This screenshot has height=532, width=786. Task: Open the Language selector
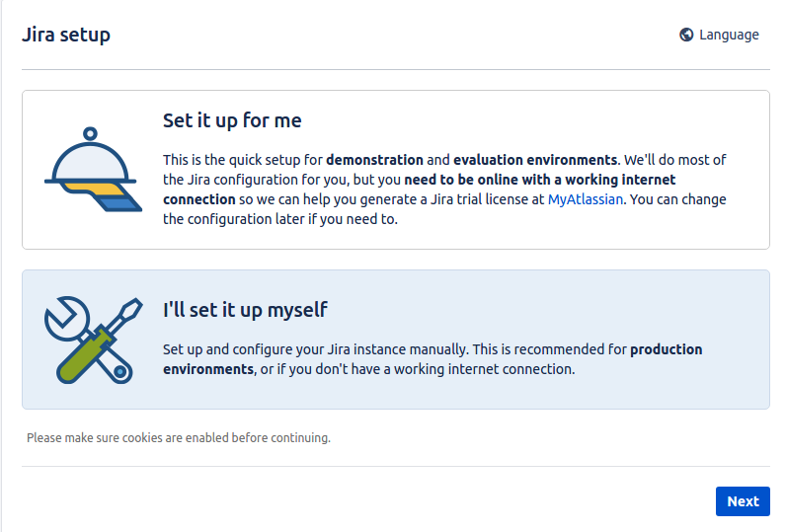click(719, 35)
